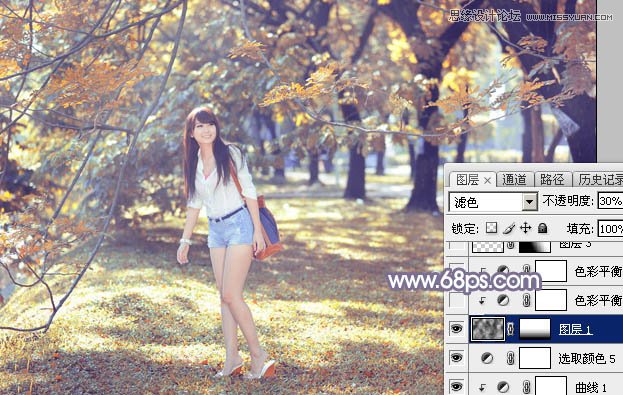Click clipping arrow of 色彩平衡 above 图层 1

pos(482,301)
